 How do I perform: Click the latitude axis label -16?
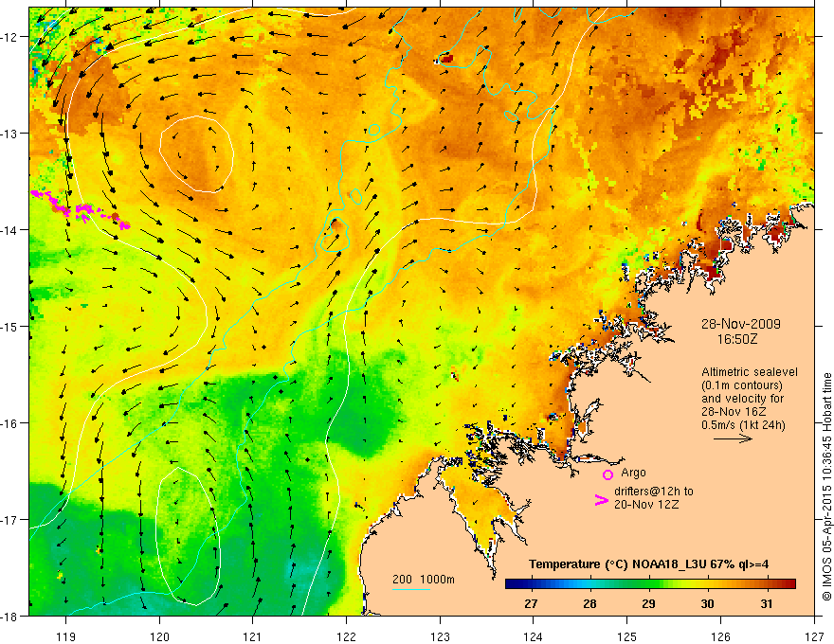[10, 423]
